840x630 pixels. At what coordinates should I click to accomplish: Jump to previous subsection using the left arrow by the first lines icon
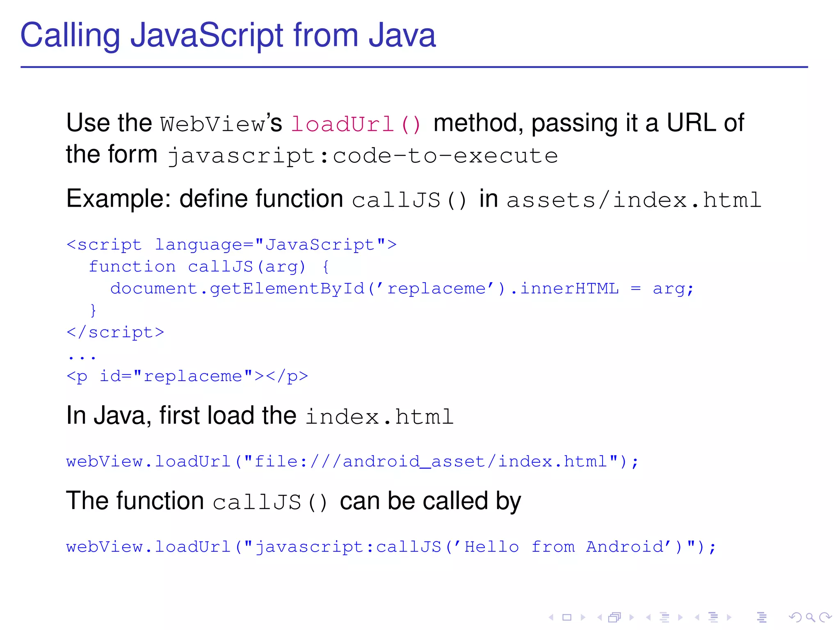pos(648,617)
